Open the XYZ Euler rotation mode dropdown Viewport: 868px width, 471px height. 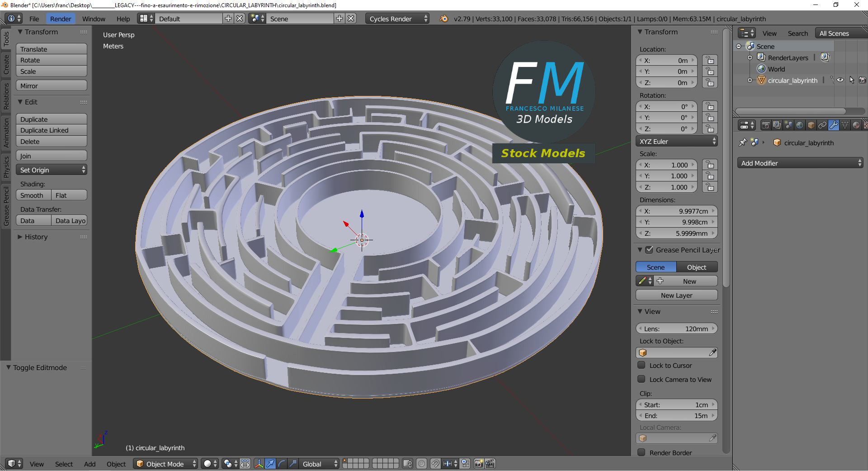pyautogui.click(x=676, y=141)
